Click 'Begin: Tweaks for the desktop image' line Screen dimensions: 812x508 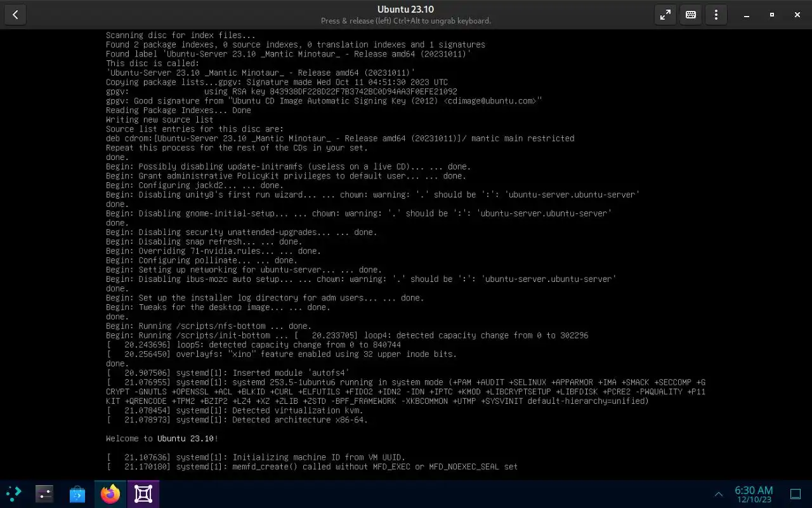[218, 307]
